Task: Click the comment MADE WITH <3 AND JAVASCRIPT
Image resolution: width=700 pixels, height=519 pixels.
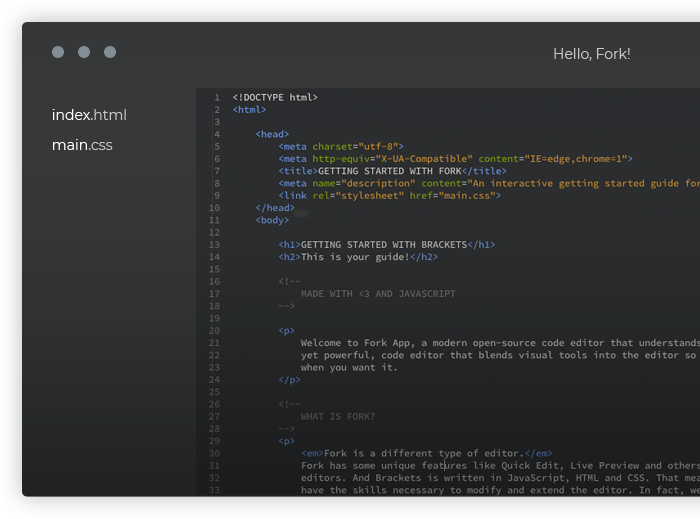Action: pyautogui.click(x=378, y=294)
